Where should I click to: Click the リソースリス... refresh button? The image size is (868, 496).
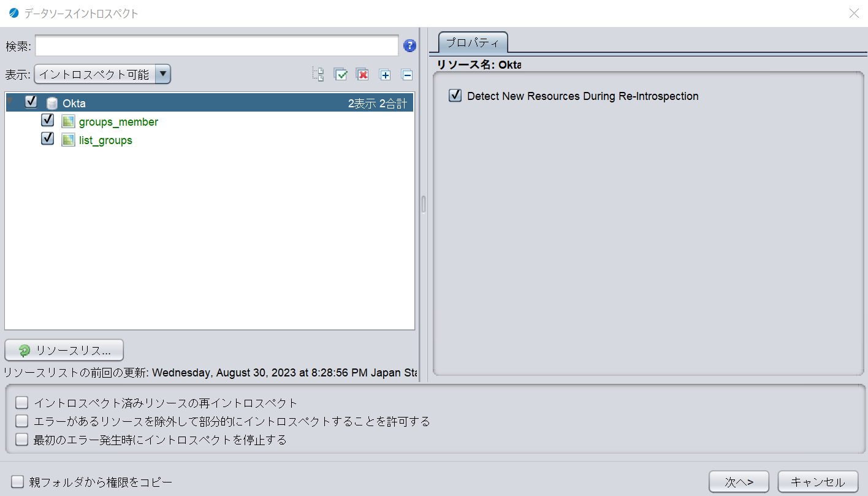click(x=64, y=351)
